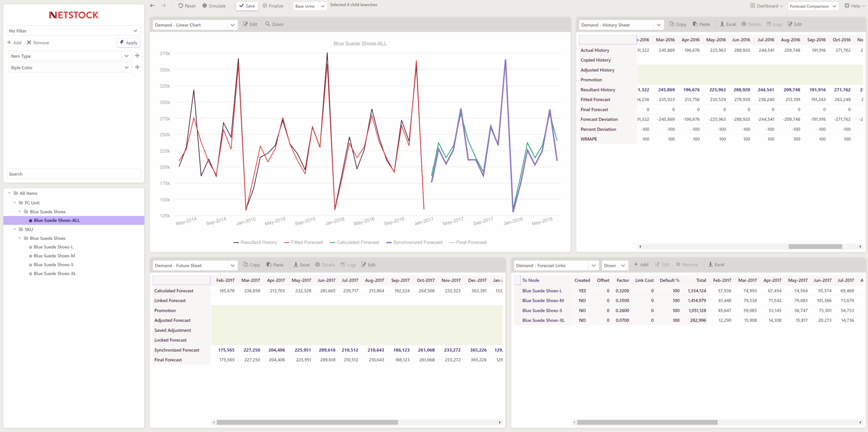Click Edit in the Forecast Links toolbar
This screenshot has width=868, height=432.
(x=662, y=265)
